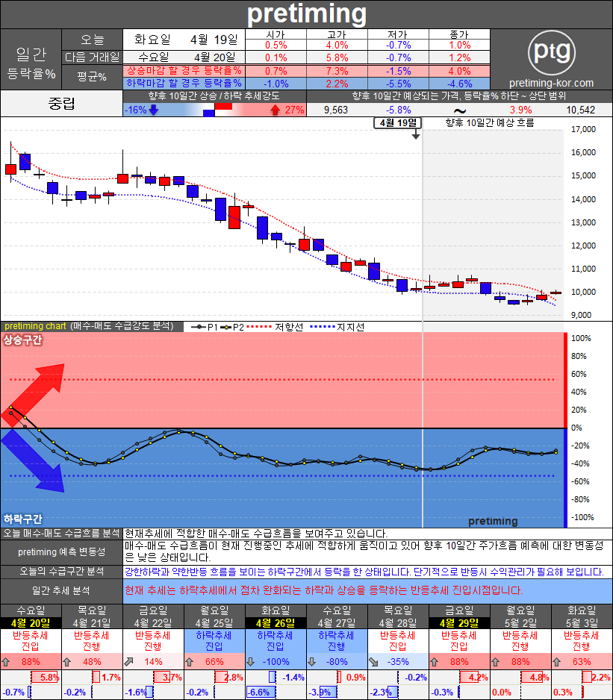Image resolution: width=613 pixels, height=700 pixels.
Task: Click the 향후 10일간 예상 흐름 label
Action: click(x=490, y=123)
